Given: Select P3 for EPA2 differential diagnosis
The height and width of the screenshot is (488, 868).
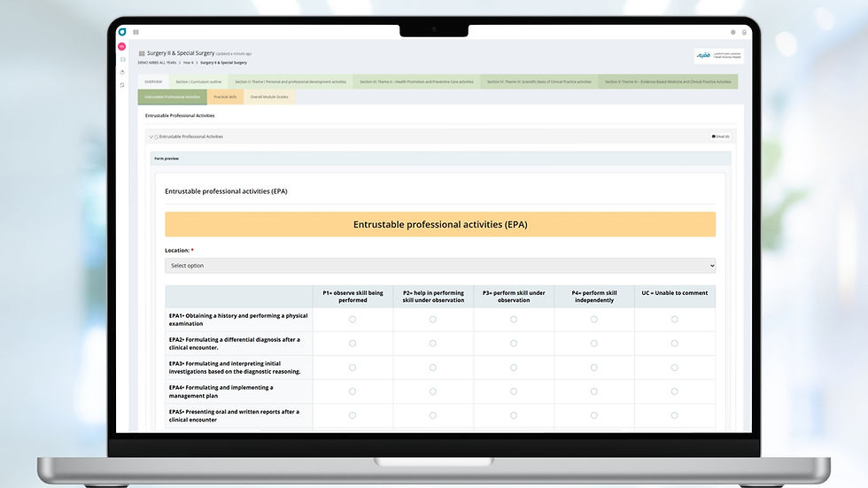Looking at the screenshot, I should pos(514,344).
